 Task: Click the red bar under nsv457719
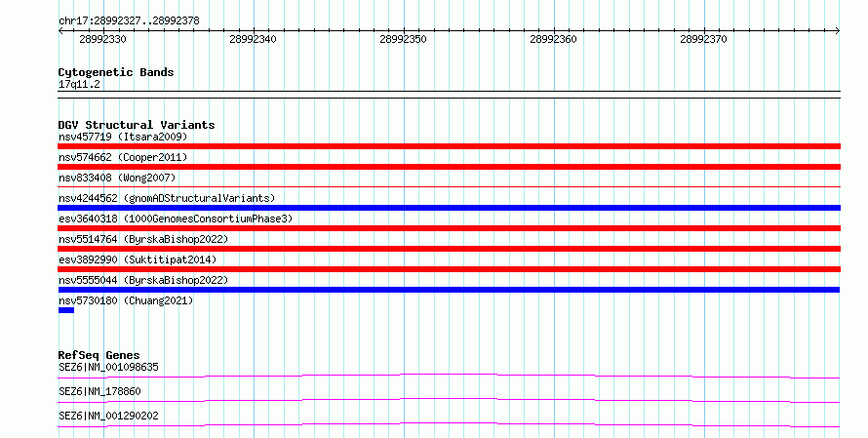pos(449,146)
